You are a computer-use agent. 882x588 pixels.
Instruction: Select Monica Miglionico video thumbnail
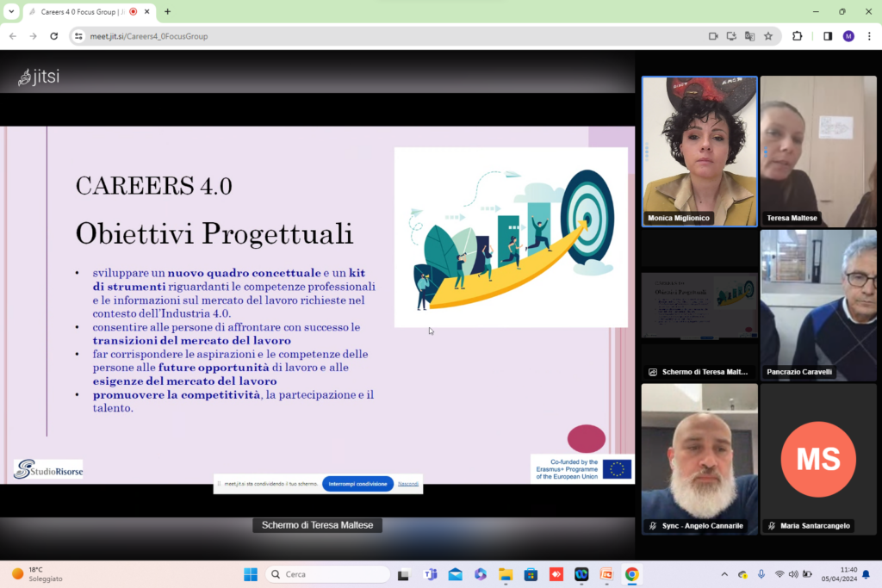click(x=699, y=152)
